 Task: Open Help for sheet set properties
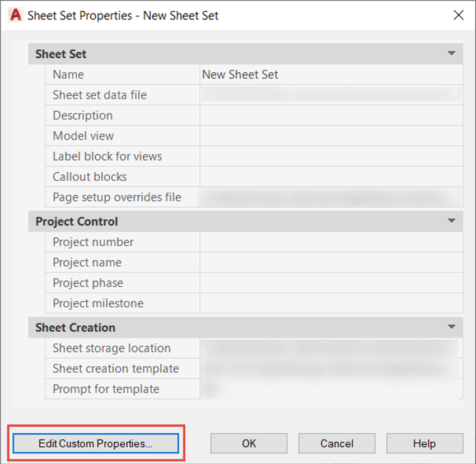click(424, 444)
